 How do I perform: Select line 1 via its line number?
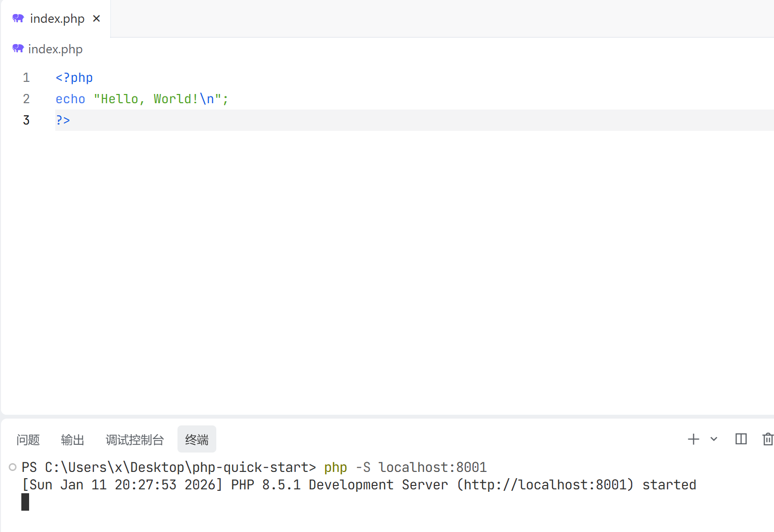tap(26, 78)
